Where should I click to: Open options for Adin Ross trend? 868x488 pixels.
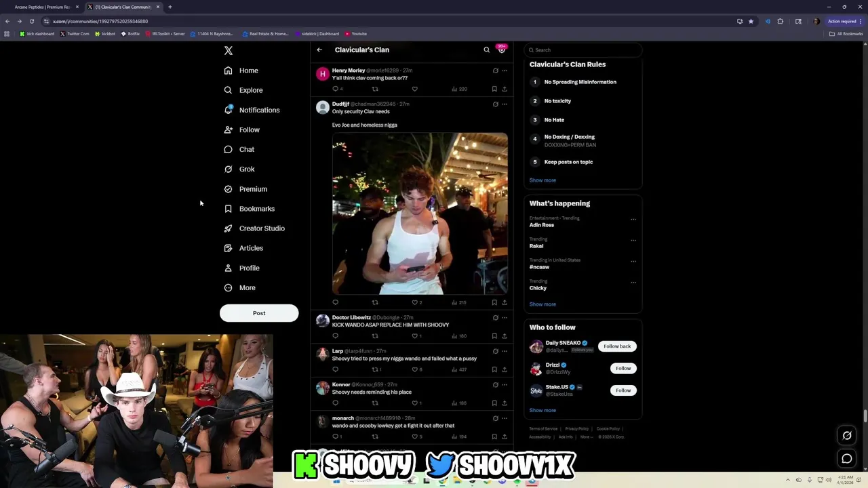pos(633,219)
